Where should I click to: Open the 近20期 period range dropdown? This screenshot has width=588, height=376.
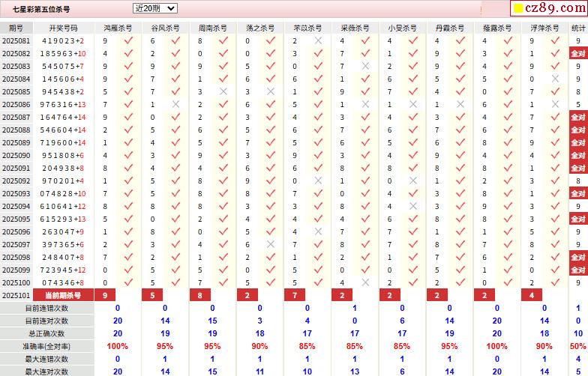[x=154, y=8]
